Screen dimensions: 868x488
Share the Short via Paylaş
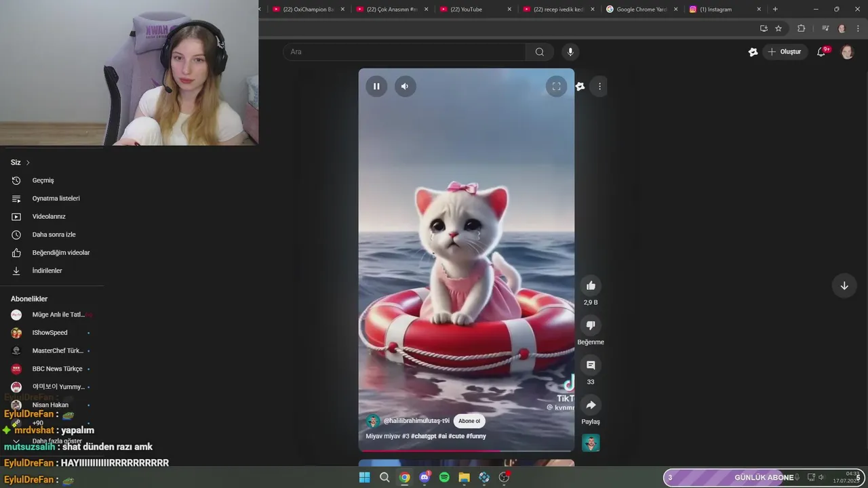click(591, 405)
